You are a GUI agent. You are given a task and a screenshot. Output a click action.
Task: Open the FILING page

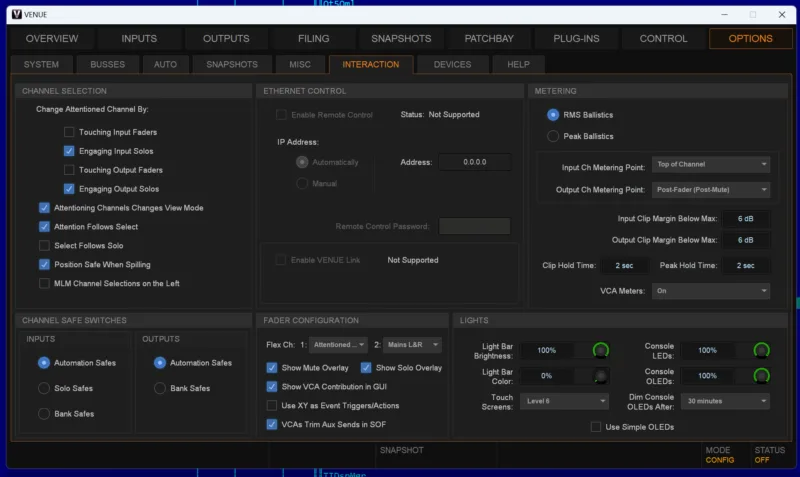pos(313,39)
